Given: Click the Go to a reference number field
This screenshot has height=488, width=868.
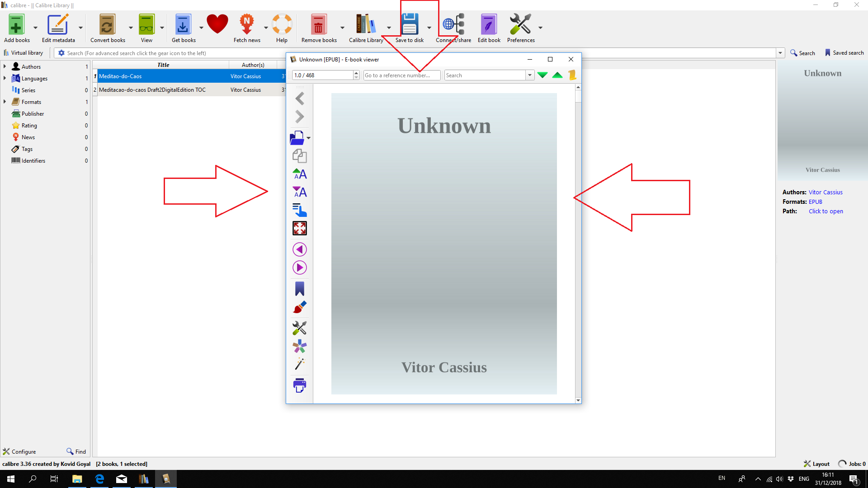Looking at the screenshot, I should pyautogui.click(x=401, y=75).
